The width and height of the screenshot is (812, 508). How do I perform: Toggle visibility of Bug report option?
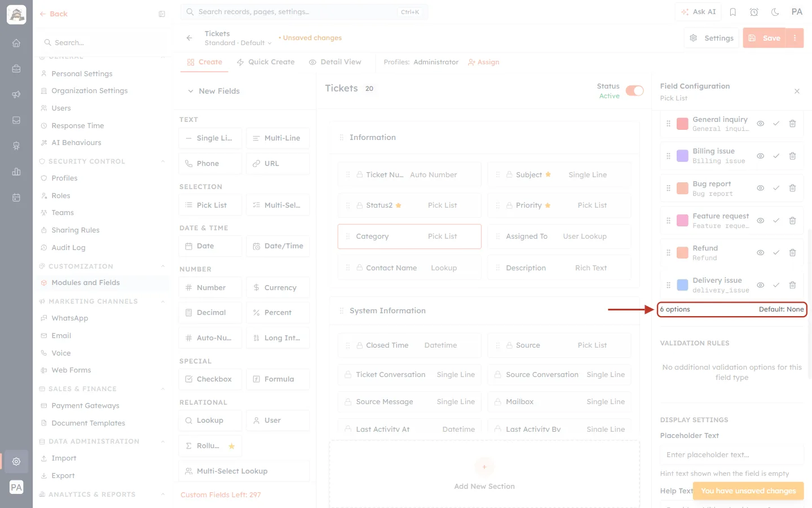tap(760, 188)
